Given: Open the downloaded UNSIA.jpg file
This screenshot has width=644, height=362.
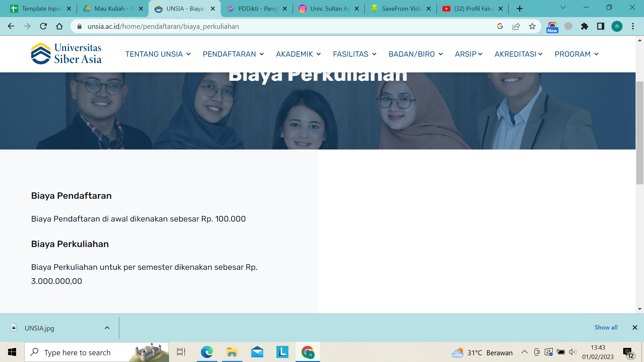Looking at the screenshot, I should click(39, 328).
